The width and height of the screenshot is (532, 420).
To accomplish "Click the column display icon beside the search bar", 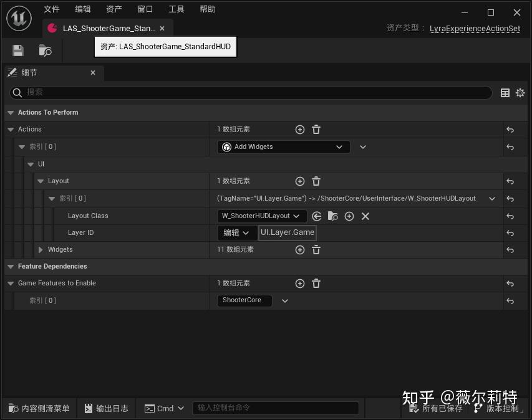I will pos(505,92).
